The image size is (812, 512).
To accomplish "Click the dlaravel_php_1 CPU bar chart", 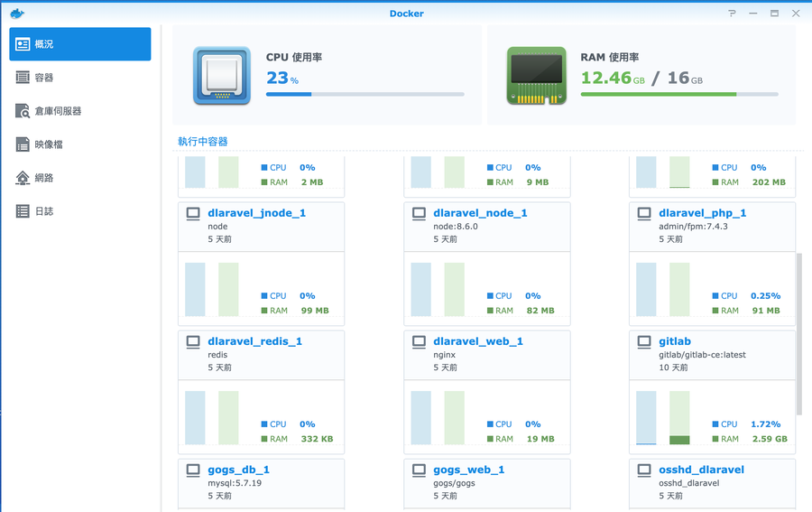I will click(x=646, y=289).
